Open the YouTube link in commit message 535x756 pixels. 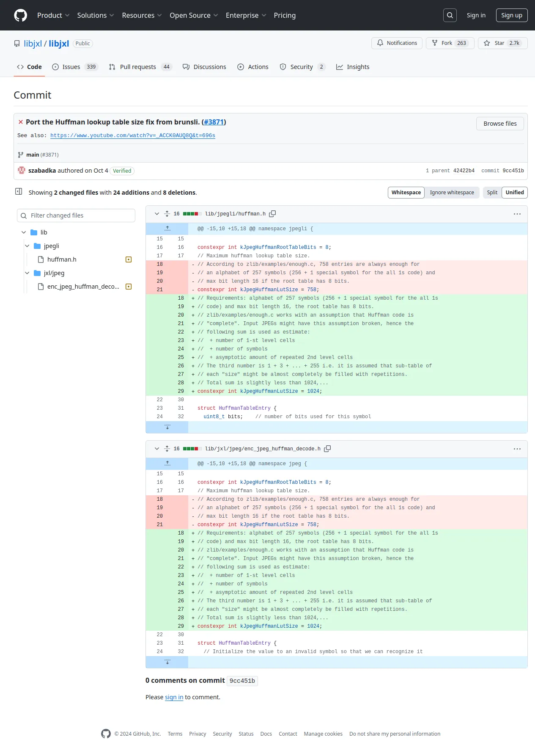point(133,135)
